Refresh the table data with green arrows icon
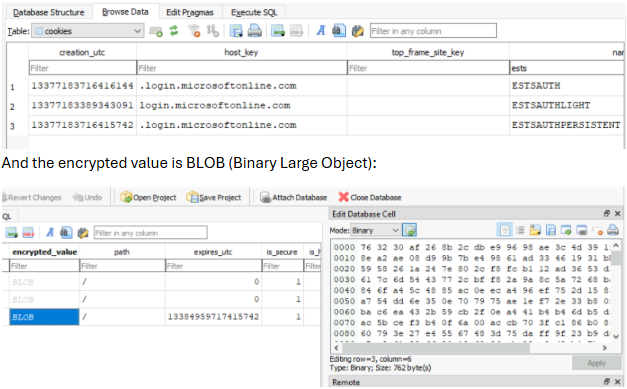Viewport: 627px width, 389px height. 174,31
